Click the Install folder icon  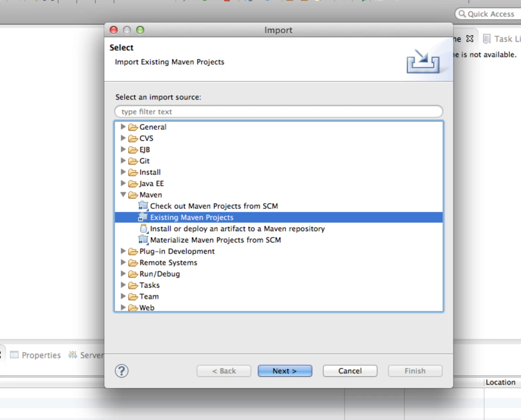click(133, 172)
